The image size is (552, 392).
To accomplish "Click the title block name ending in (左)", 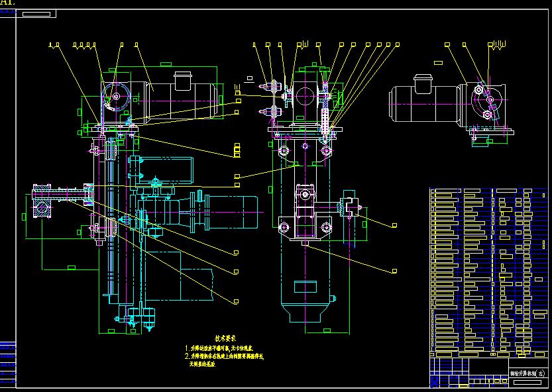I will tap(527, 373).
